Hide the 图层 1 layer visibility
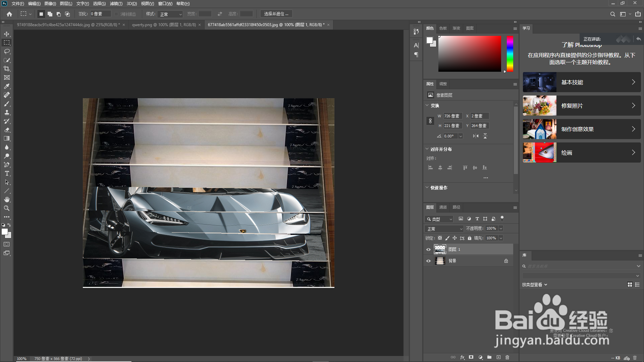Screen dimensions: 644x362 [x=428, y=249]
